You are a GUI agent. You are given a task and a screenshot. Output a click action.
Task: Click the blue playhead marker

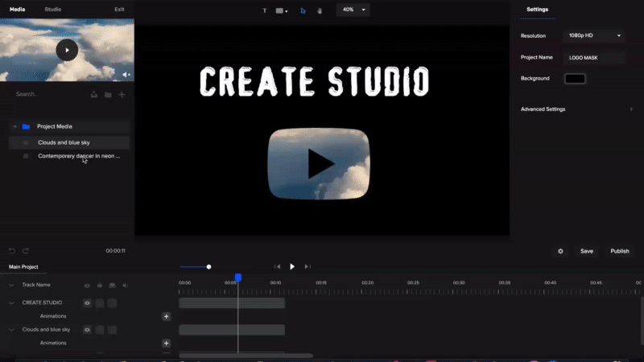click(237, 278)
